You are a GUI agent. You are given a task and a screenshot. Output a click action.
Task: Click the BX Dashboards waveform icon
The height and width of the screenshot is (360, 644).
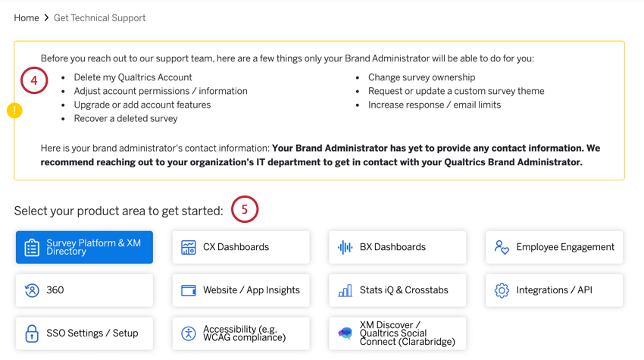(345, 248)
